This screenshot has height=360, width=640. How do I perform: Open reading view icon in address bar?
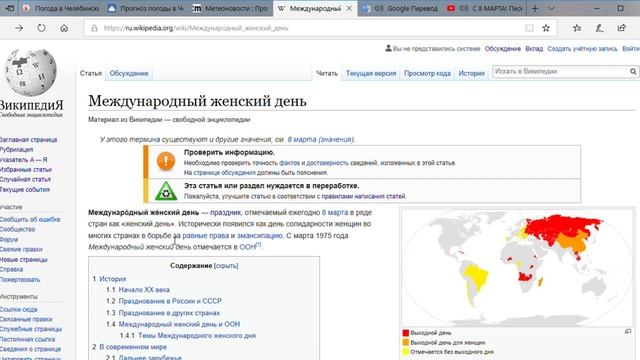click(529, 28)
